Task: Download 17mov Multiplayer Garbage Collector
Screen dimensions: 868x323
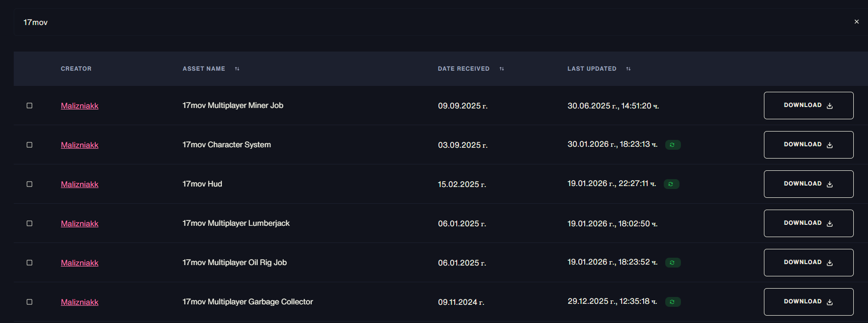Action: click(809, 302)
